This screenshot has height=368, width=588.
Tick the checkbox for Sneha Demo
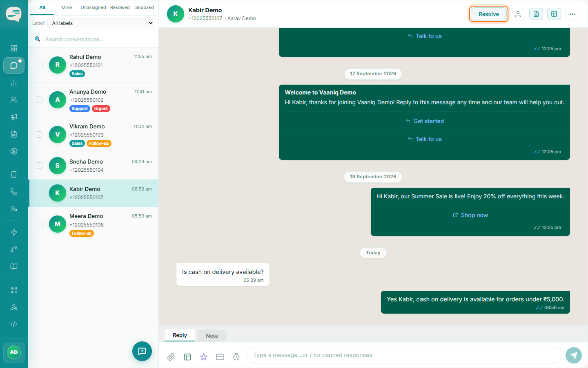point(39,166)
